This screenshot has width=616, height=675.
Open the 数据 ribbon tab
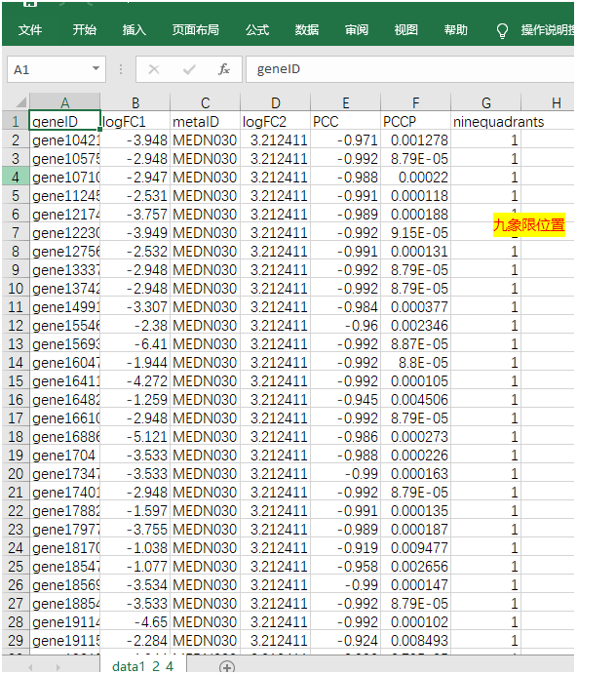coord(307,29)
